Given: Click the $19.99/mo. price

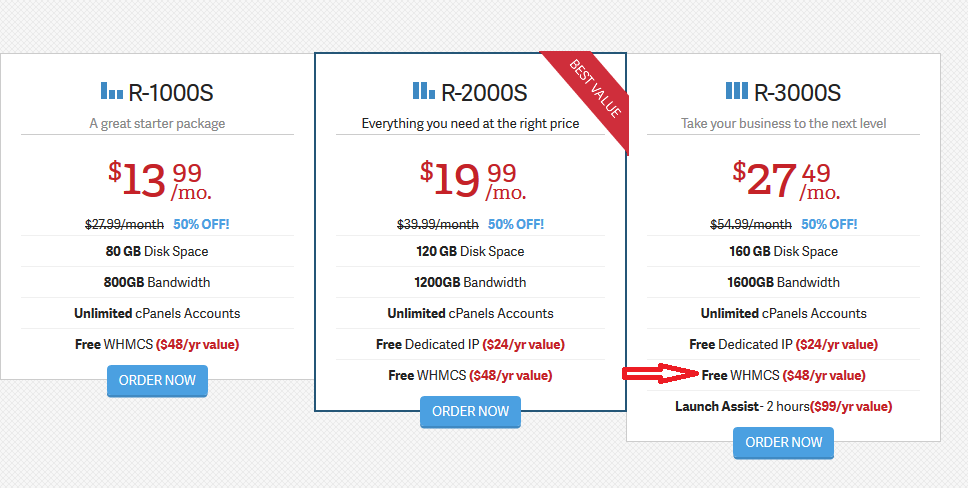Looking at the screenshot, I should (473, 180).
